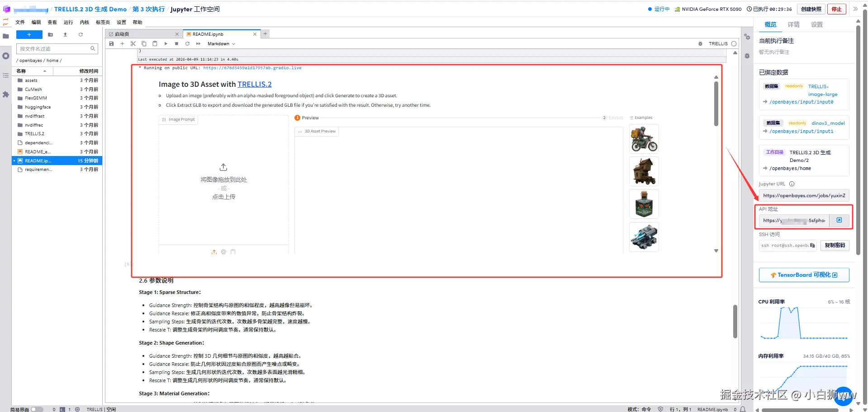
Task: Open the 文件 menu
Action: (x=20, y=22)
